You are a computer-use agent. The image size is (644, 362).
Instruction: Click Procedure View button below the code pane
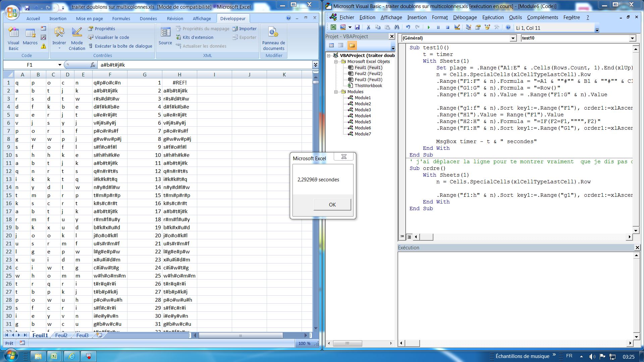(x=402, y=237)
